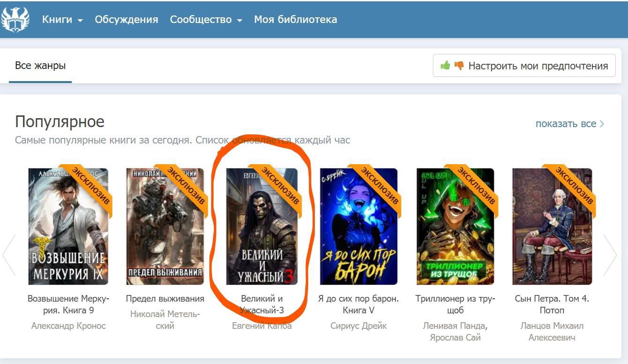Open author page of Ланцов Михаил Алексеевич
Screen dimensions: 628x364
pyautogui.click(x=552, y=332)
